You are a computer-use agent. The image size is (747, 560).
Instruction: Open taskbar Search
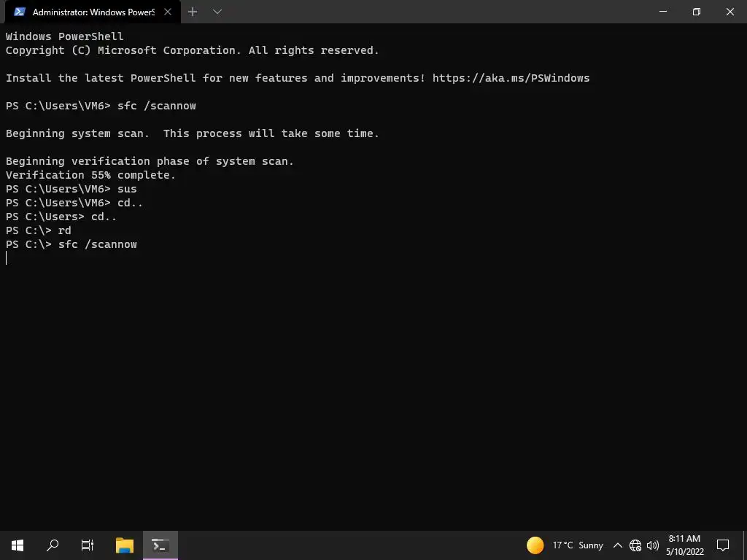tap(53, 545)
